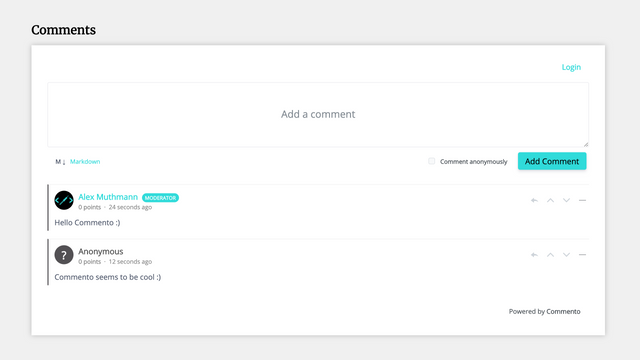Click the Comments heading
Viewport: 640px width, 360px height.
click(64, 30)
